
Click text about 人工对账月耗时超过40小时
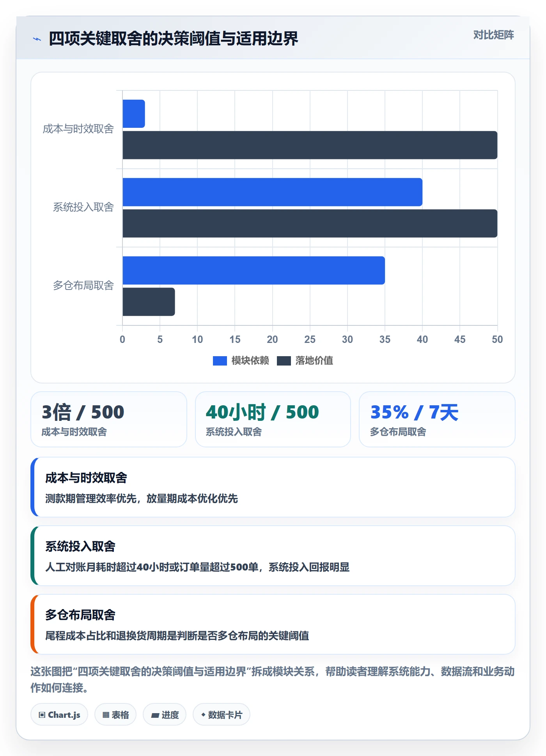click(x=197, y=567)
